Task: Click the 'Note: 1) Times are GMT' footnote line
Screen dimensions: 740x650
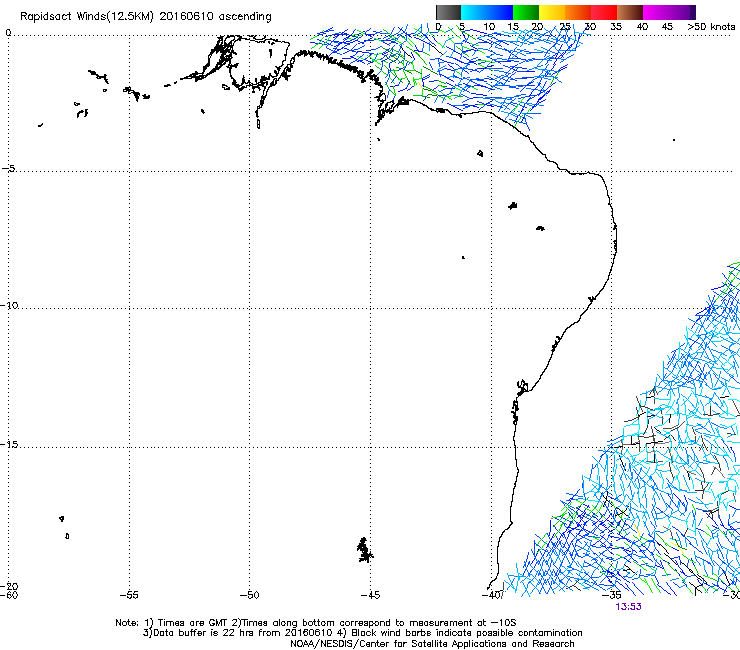Action: point(316,623)
